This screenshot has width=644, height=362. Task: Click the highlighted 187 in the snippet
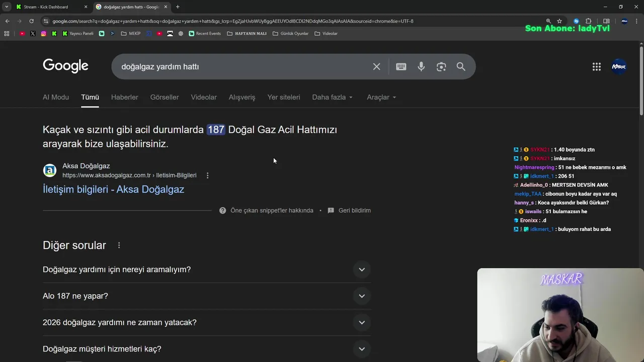tap(216, 130)
